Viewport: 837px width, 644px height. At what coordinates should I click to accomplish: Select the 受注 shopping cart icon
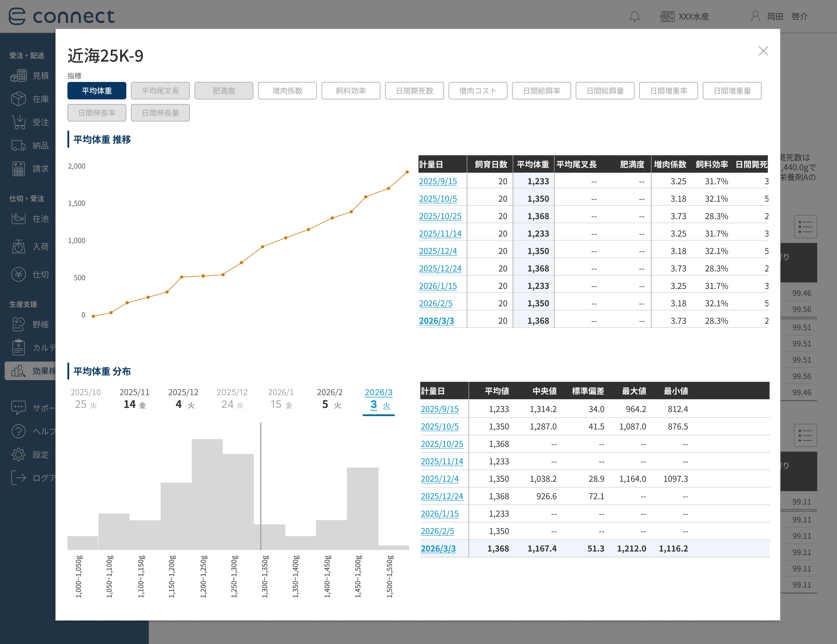point(18,122)
